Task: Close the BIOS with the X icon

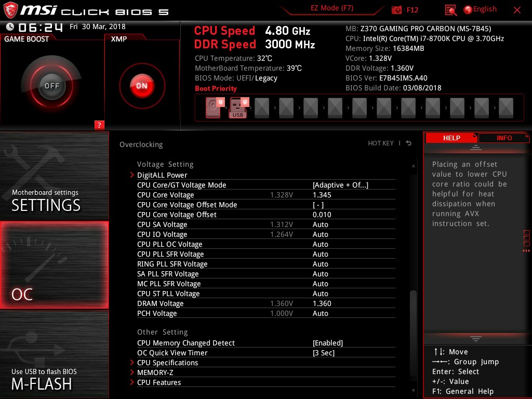Action: (x=517, y=10)
